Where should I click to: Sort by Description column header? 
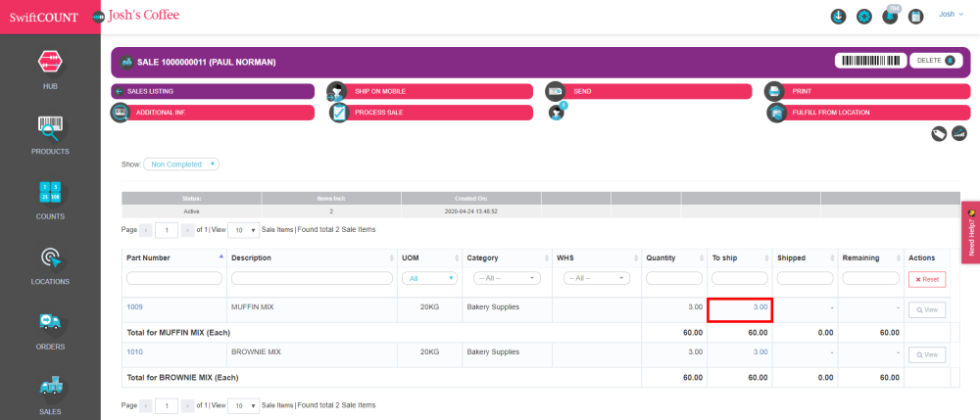[x=312, y=257]
